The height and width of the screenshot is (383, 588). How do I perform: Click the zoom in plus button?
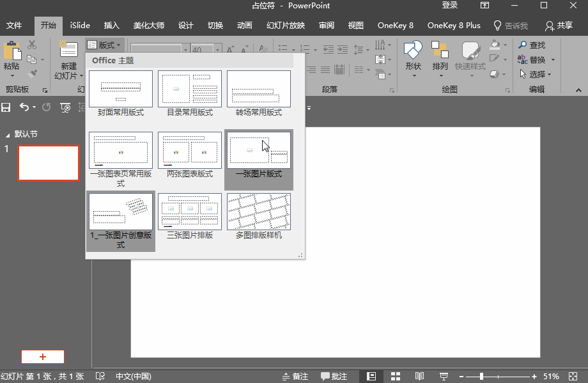pos(534,376)
